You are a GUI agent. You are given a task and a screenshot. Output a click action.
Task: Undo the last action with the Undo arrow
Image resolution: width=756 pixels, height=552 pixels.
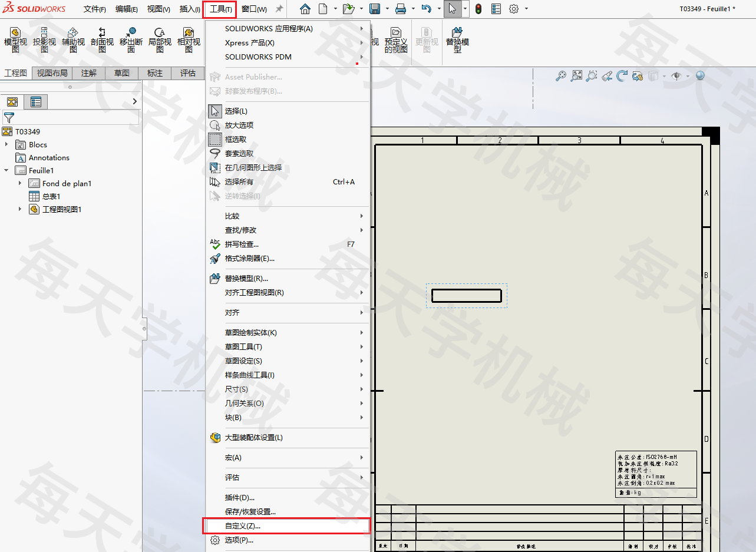point(427,9)
